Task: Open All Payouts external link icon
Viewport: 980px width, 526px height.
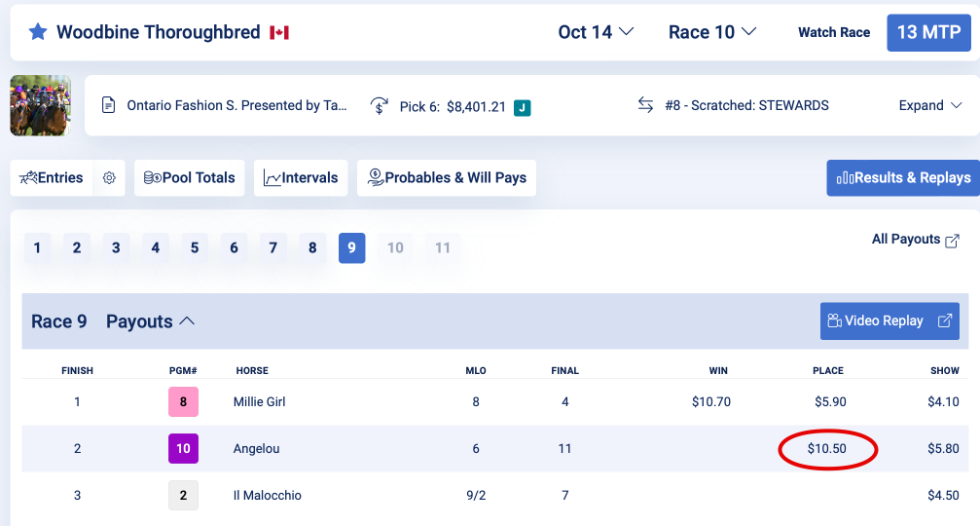Action: click(x=952, y=241)
